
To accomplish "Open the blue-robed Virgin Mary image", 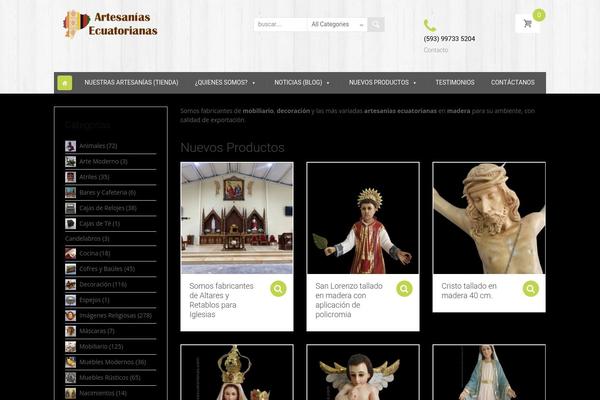I will [489, 372].
